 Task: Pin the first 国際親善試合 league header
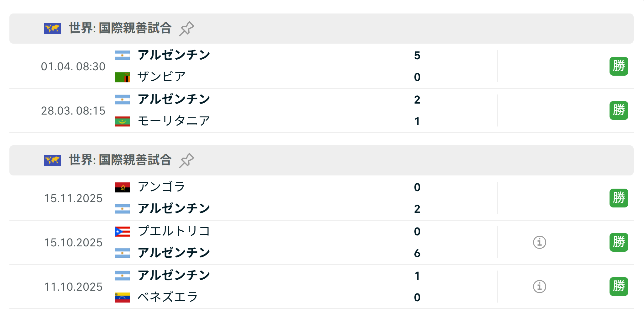point(186,29)
